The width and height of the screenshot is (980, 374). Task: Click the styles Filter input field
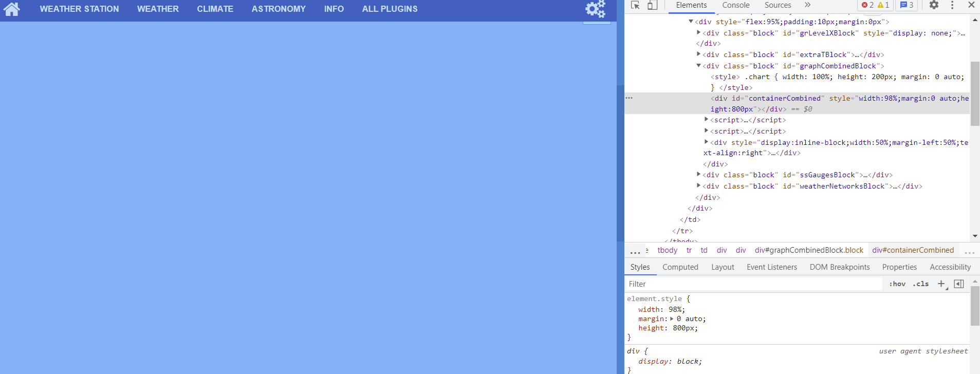tap(753, 284)
